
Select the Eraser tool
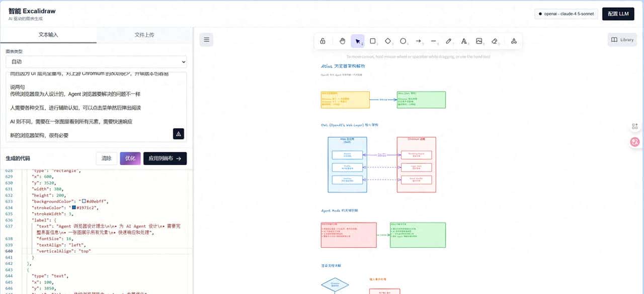(x=495, y=41)
